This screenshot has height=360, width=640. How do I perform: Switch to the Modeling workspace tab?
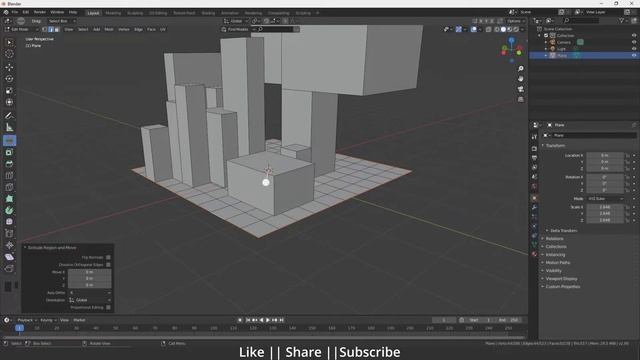coord(113,13)
